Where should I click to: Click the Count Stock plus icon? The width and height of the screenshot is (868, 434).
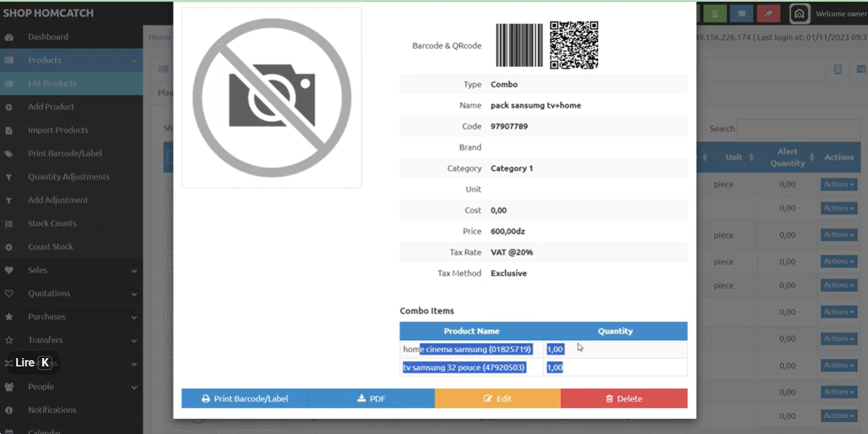[x=9, y=247]
